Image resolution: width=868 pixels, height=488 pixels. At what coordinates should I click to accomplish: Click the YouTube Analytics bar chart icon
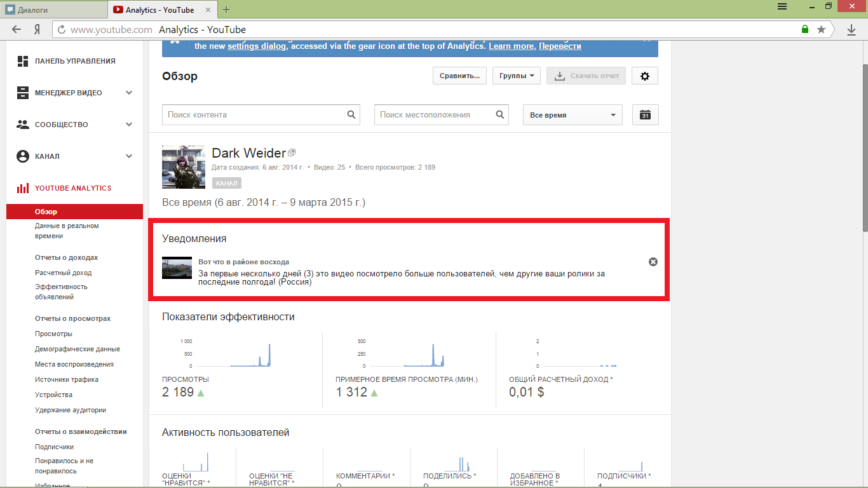click(x=23, y=188)
